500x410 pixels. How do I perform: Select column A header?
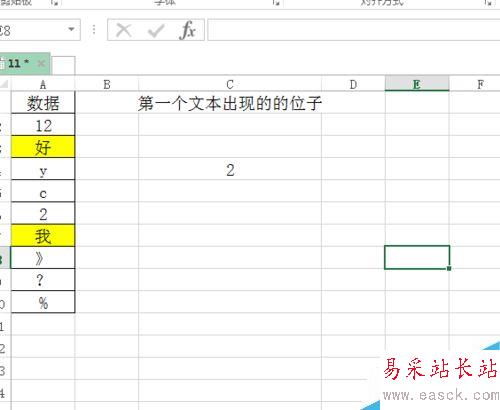[43, 84]
